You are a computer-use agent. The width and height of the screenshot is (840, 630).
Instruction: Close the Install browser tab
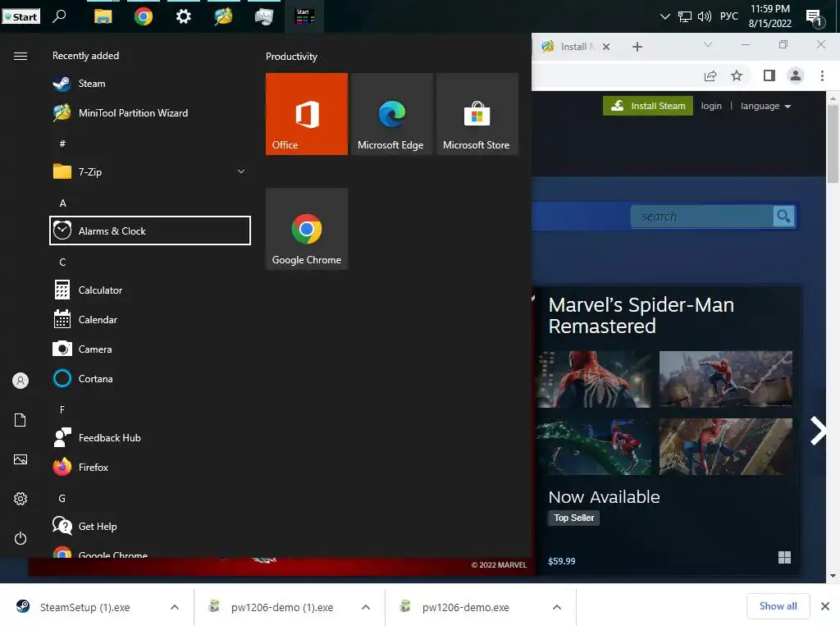click(x=606, y=47)
